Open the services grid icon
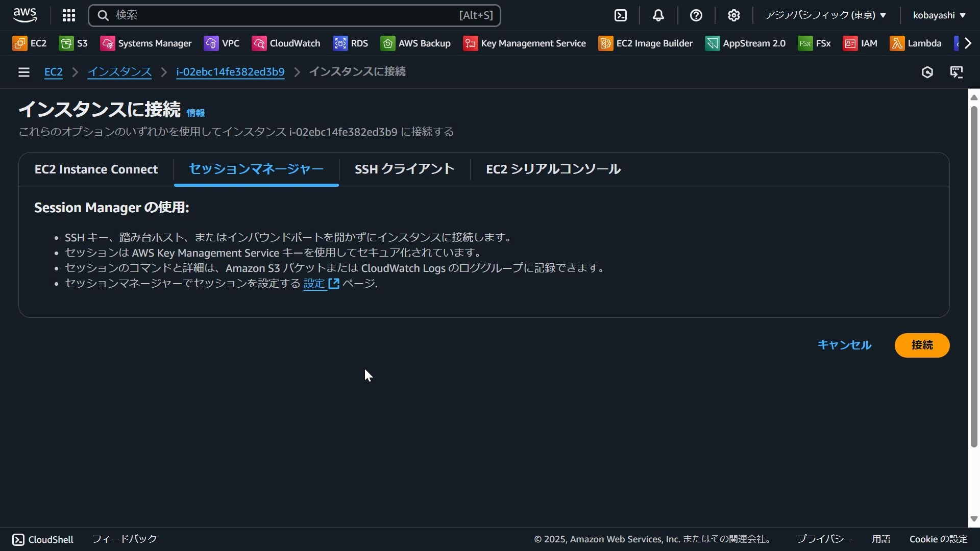The height and width of the screenshot is (551, 980). (x=68, y=15)
